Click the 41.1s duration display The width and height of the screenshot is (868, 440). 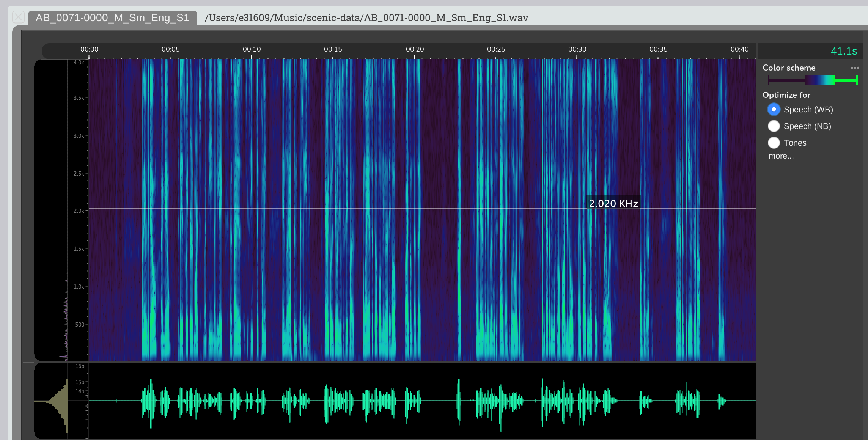pos(844,51)
